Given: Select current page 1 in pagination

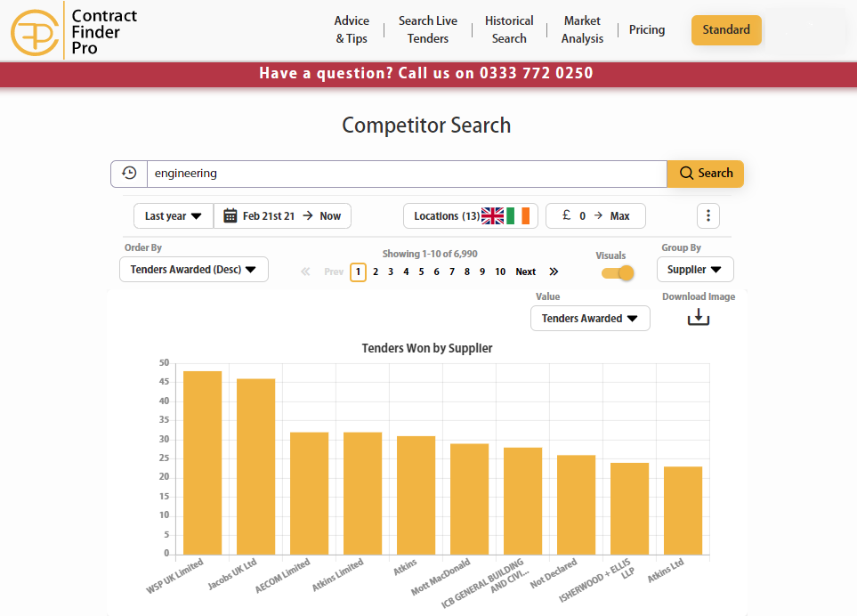Looking at the screenshot, I should (x=358, y=272).
